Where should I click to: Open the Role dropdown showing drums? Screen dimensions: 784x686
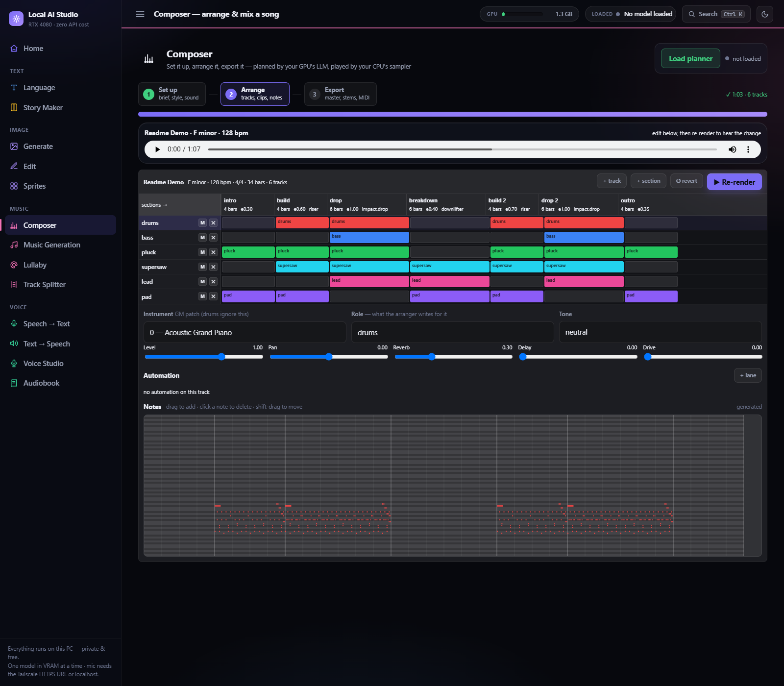click(x=453, y=333)
